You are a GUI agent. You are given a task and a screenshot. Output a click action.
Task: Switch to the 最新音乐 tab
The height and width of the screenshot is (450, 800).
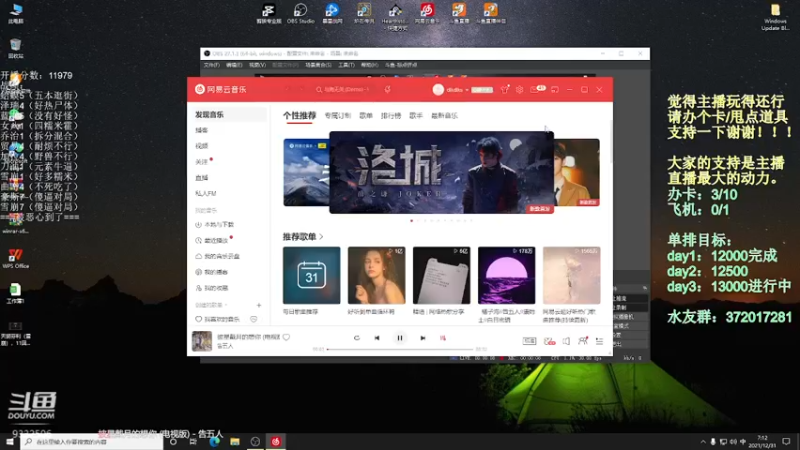pos(444,116)
